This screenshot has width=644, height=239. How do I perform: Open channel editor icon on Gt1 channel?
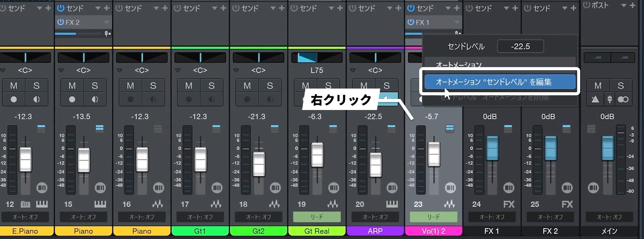217,188
